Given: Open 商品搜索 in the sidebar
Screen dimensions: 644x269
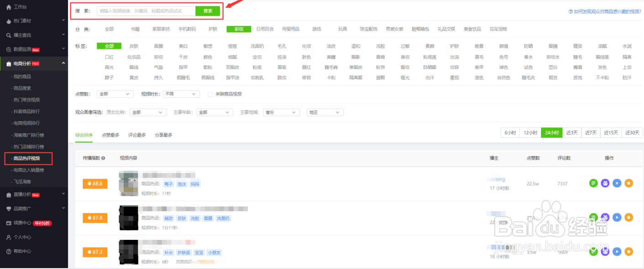Looking at the screenshot, I should point(22,88).
